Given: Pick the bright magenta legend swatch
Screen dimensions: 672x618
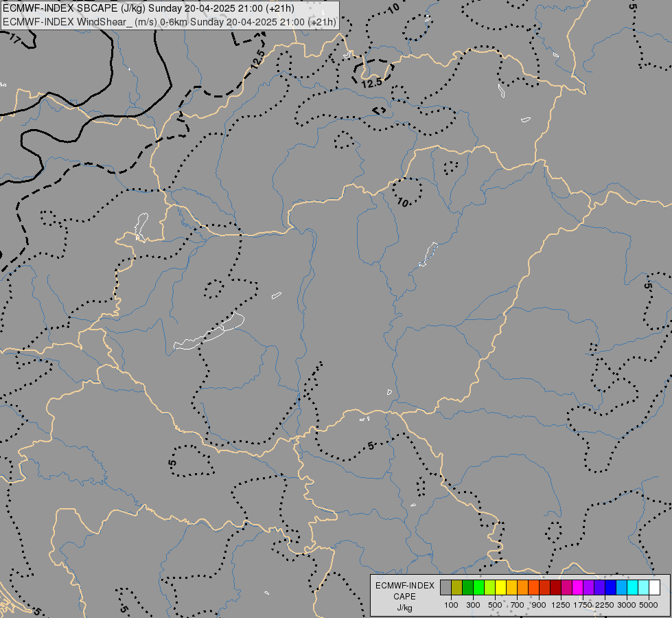Looking at the screenshot, I should pyautogui.click(x=578, y=587).
